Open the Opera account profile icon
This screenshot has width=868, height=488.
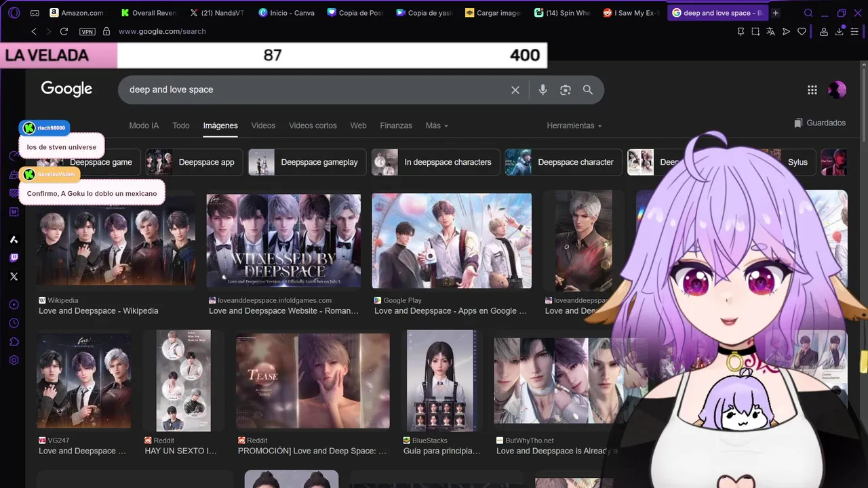point(824,31)
